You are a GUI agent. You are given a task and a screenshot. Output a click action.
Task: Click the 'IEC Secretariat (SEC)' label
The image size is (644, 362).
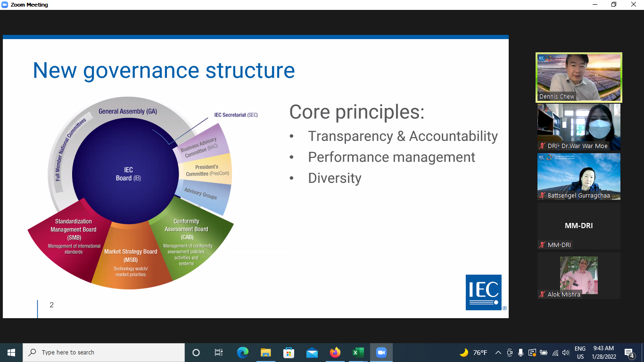pos(236,115)
